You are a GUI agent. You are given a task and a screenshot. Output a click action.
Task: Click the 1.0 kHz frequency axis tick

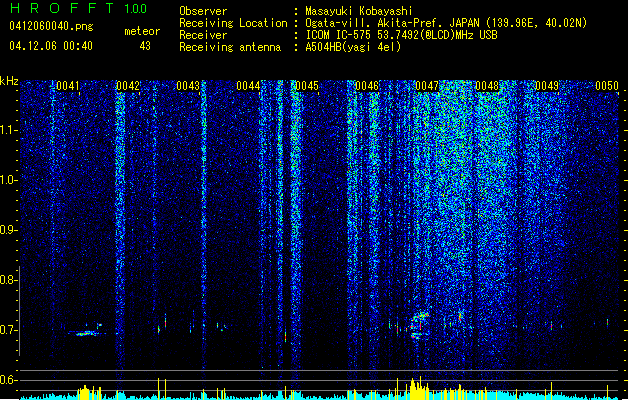[9, 180]
